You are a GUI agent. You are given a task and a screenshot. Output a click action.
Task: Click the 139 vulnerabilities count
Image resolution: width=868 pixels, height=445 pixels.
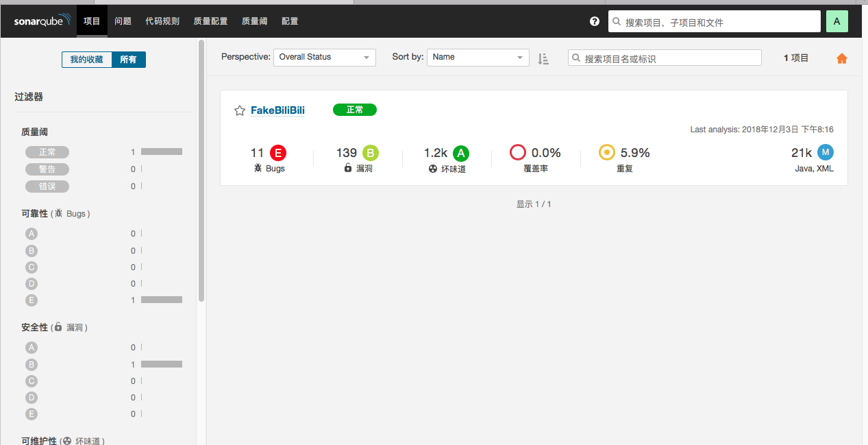point(347,153)
